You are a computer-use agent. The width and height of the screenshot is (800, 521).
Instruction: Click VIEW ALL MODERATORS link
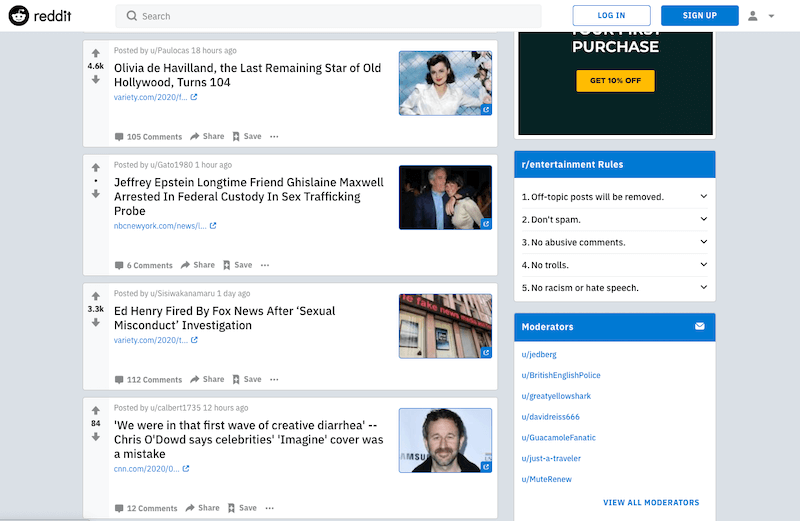[651, 503]
